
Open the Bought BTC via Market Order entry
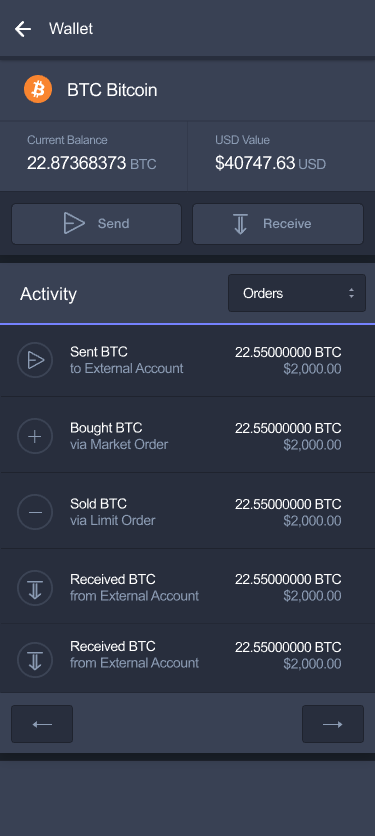(187, 436)
